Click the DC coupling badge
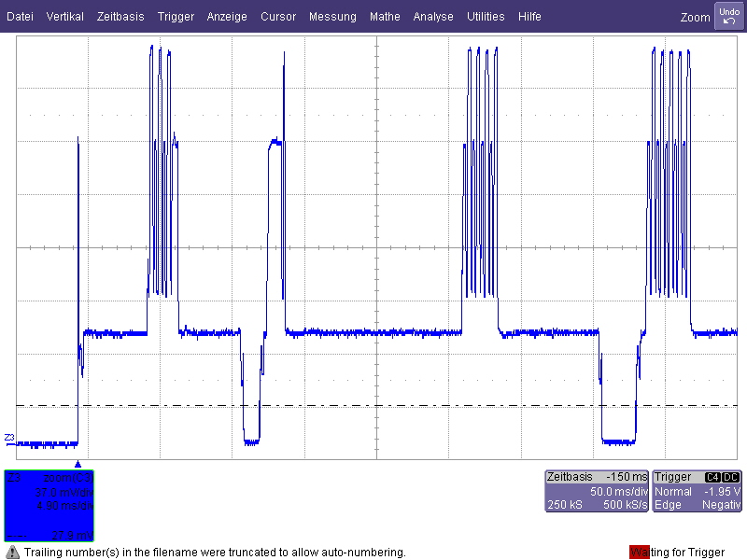This screenshot has width=747, height=560. click(x=731, y=477)
